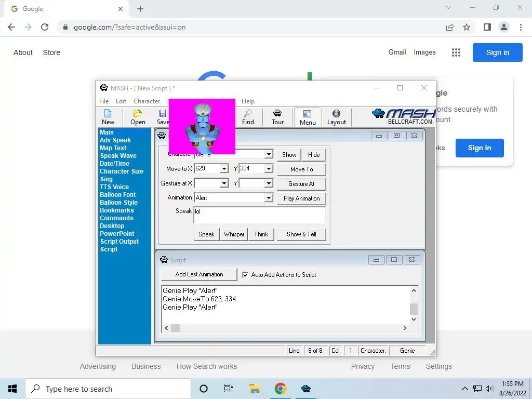The width and height of the screenshot is (532, 399).
Task: Show hidden system tray icons
Action: pos(465,389)
